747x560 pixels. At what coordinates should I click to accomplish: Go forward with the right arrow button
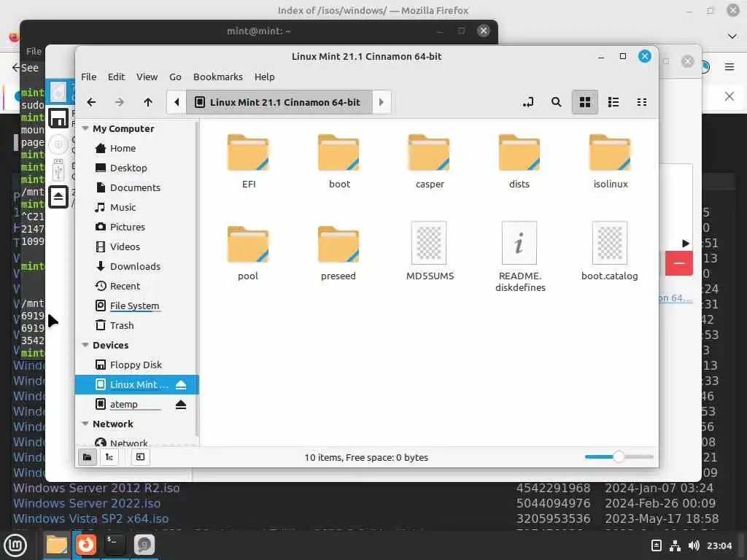click(120, 102)
